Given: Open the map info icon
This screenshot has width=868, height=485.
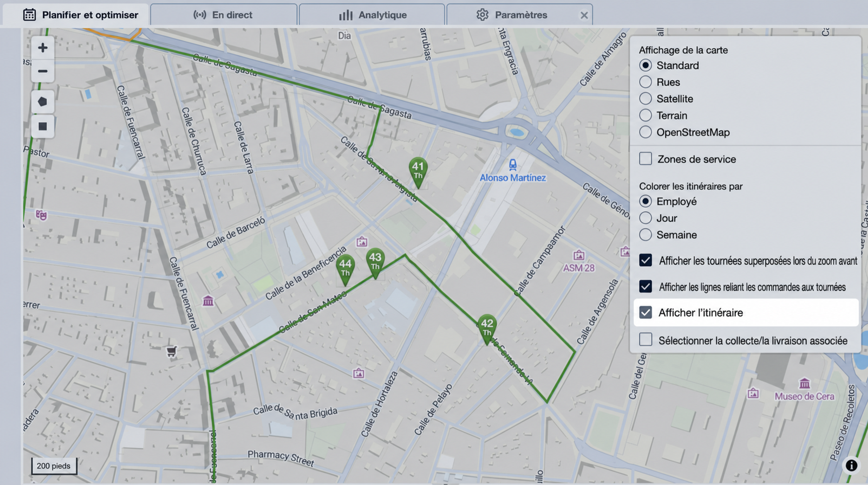Looking at the screenshot, I should coord(851,466).
